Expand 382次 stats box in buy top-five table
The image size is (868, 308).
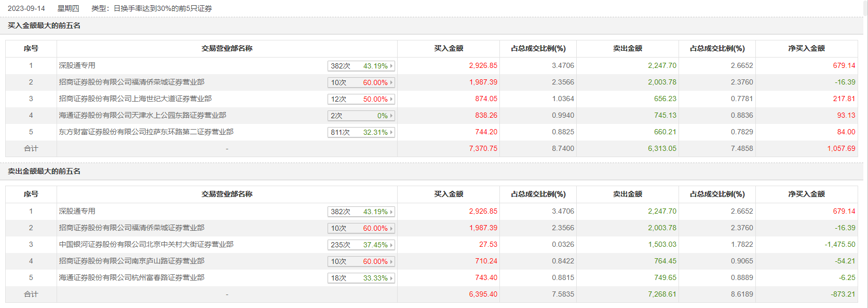361,66
